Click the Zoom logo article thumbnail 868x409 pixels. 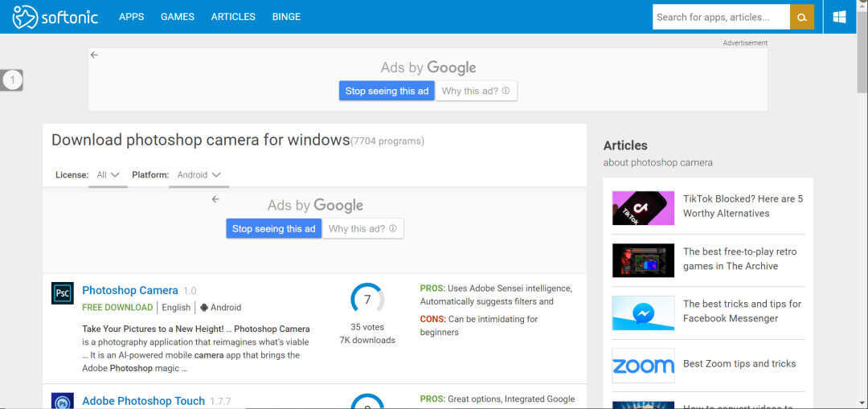coord(643,366)
